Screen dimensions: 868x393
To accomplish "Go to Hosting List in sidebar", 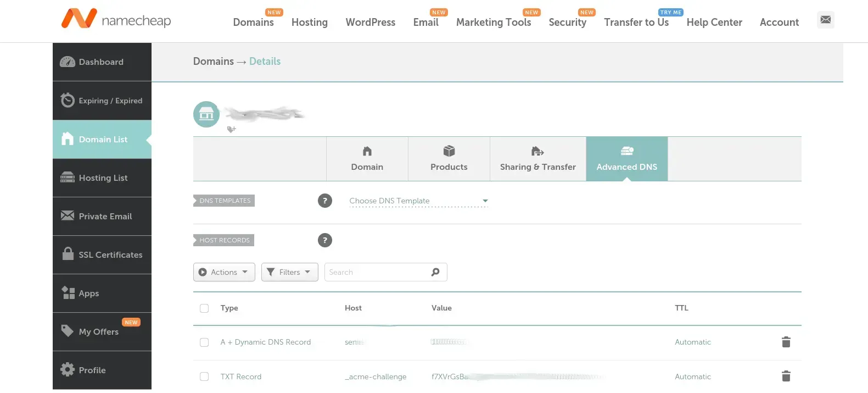I will (x=102, y=178).
